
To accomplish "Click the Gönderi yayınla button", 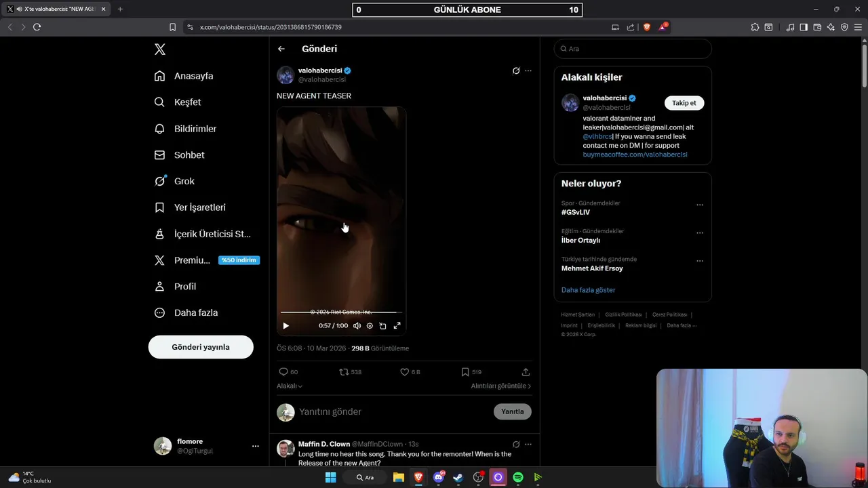I will [x=201, y=347].
